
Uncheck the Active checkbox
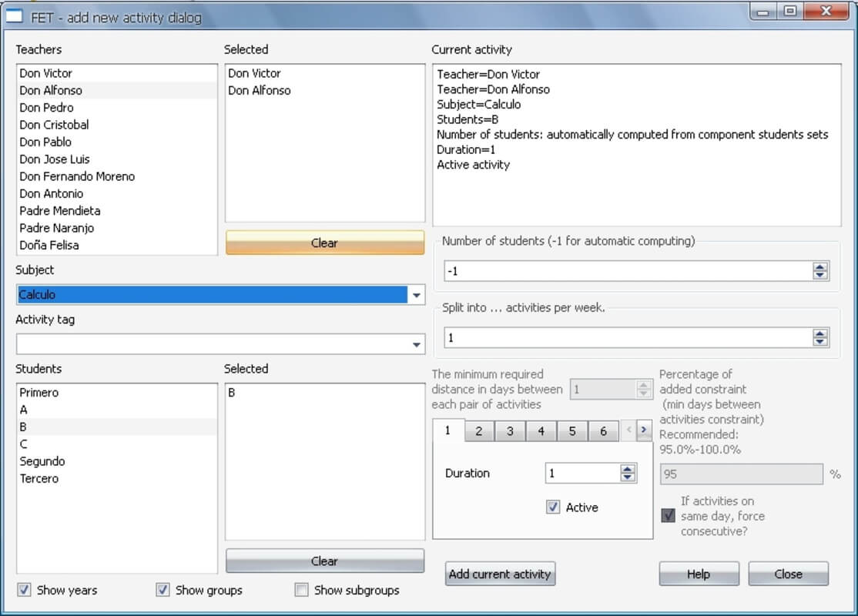click(x=553, y=507)
